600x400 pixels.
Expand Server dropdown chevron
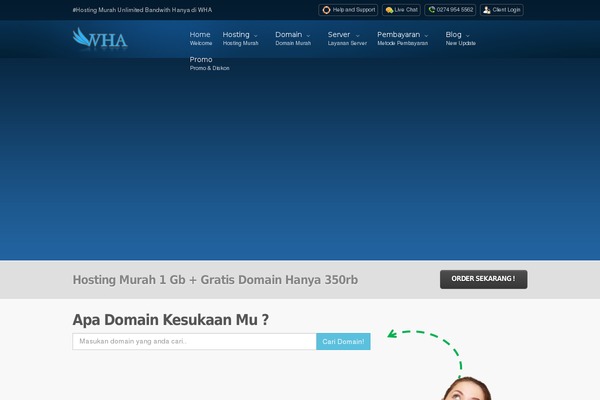click(357, 36)
